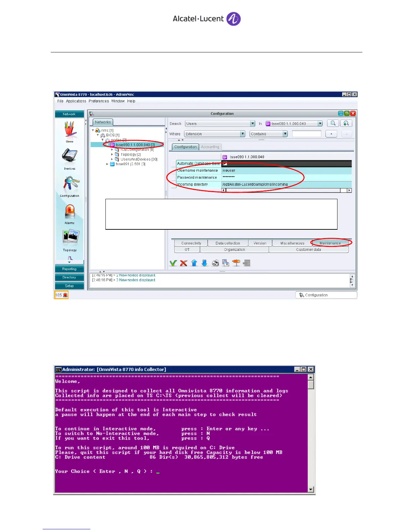This screenshot has width=411, height=532.
Task: Toggle the Automatic Database Save checkbox
Action: point(225,164)
